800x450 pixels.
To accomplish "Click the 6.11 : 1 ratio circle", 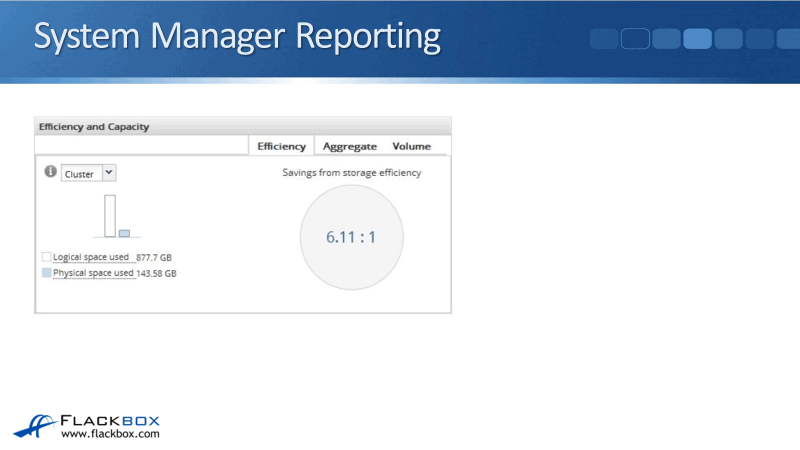I will 351,237.
